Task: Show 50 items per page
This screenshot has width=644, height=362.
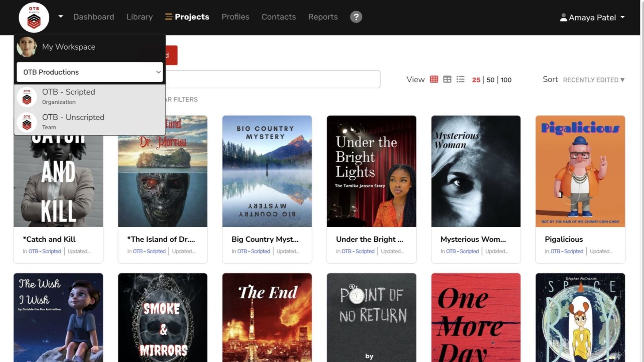Action: [490, 80]
